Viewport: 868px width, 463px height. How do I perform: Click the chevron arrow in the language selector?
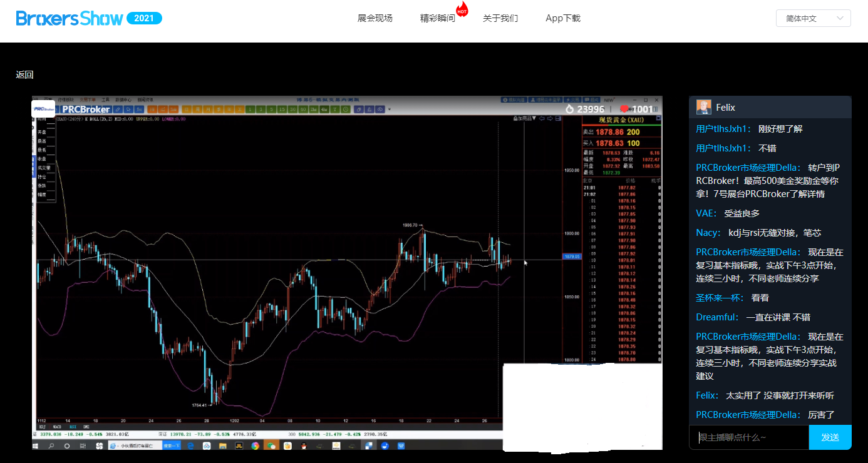point(840,18)
